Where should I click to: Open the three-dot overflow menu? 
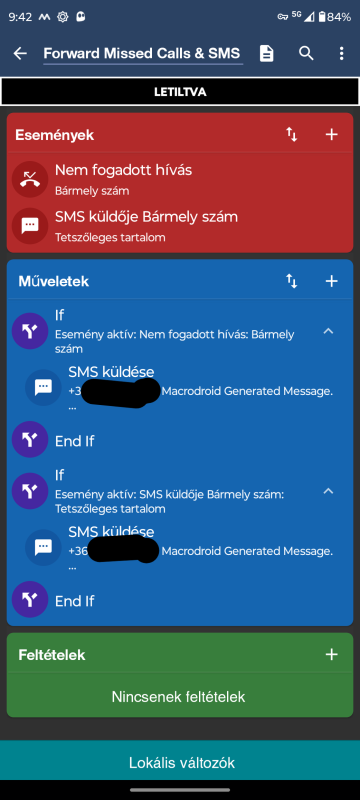coord(342,53)
